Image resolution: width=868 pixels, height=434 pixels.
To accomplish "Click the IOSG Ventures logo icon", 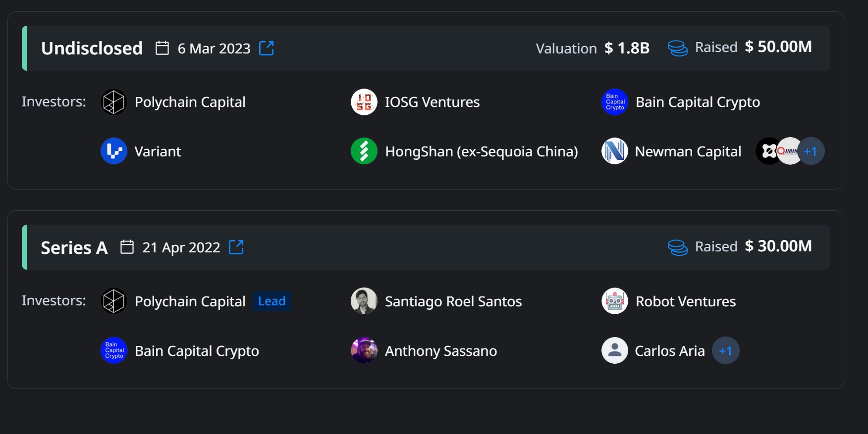I will pos(364,102).
